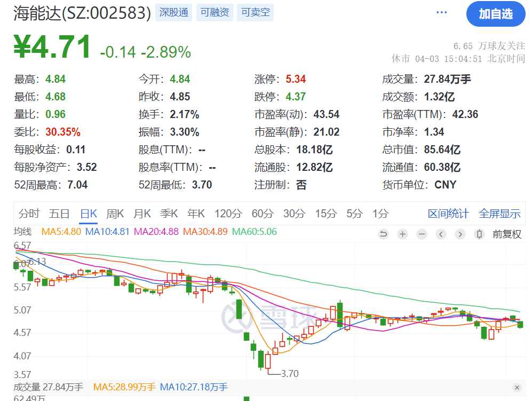Shift chart right with the right chevron
The height and width of the screenshot is (401, 532).
click(x=460, y=234)
